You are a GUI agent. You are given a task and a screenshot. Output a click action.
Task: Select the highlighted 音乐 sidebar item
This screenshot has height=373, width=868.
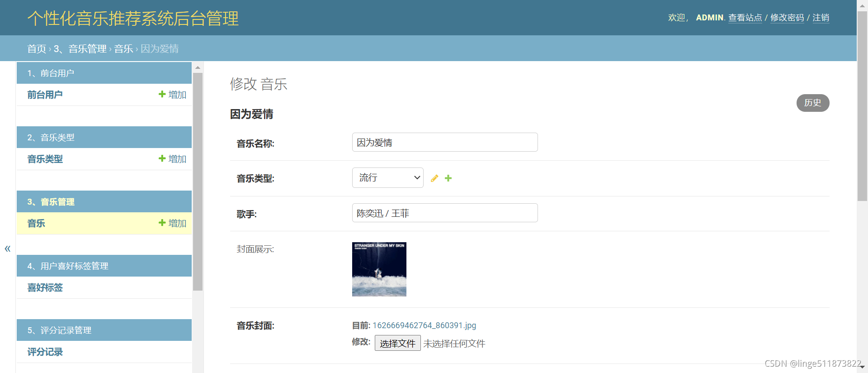(x=36, y=223)
